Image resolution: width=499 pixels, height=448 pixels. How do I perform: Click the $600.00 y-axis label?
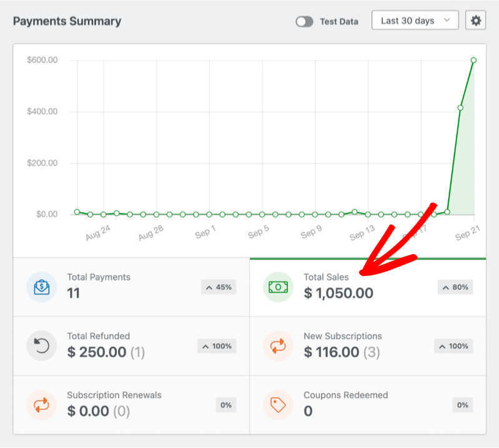(x=42, y=60)
